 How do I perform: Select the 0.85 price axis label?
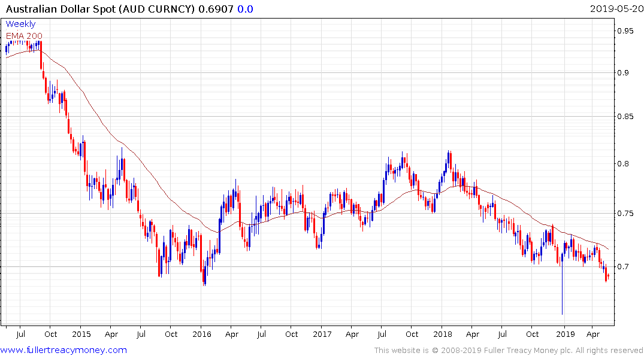click(x=625, y=117)
